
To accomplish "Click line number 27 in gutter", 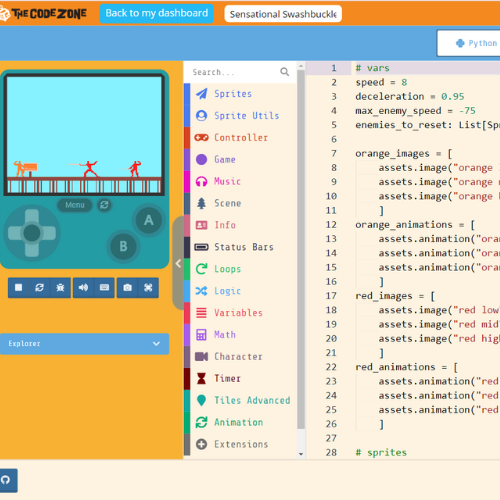I will pos(331,438).
